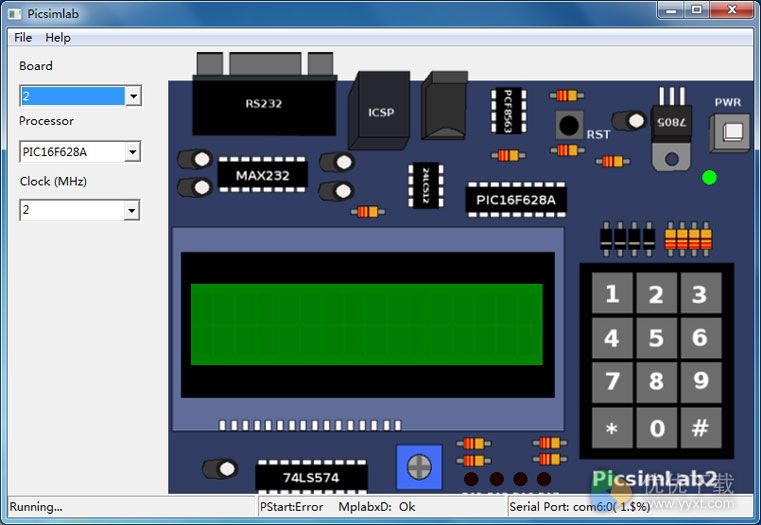Click keypad key 9
The image size is (761, 525).
(700, 382)
